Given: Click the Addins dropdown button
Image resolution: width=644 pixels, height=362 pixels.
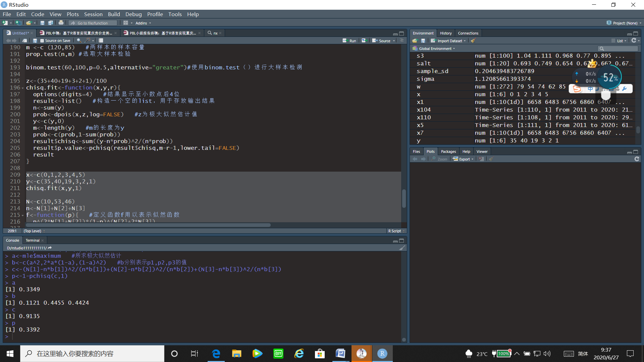Looking at the screenshot, I should coord(143,23).
